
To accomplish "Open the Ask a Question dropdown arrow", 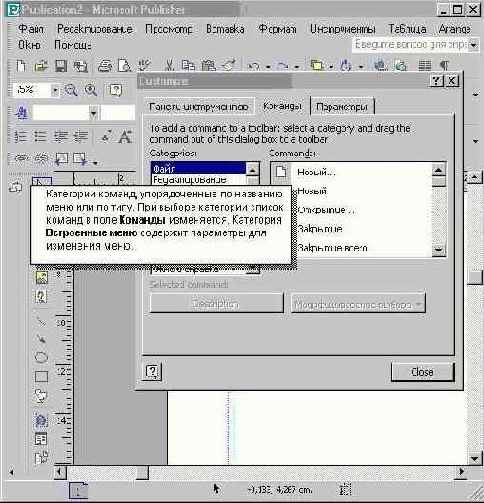I will point(473,44).
